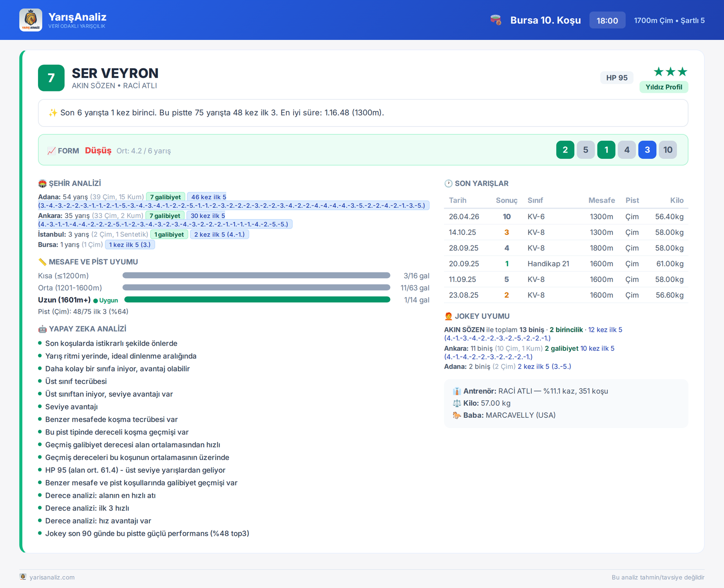
Task: Click the chart icon next to FORM
Action: (52, 151)
